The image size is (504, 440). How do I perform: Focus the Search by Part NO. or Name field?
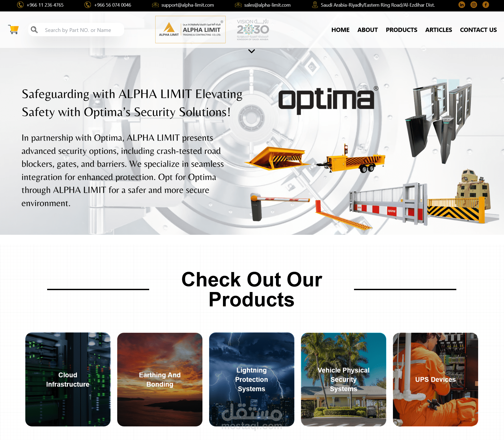tap(76, 30)
